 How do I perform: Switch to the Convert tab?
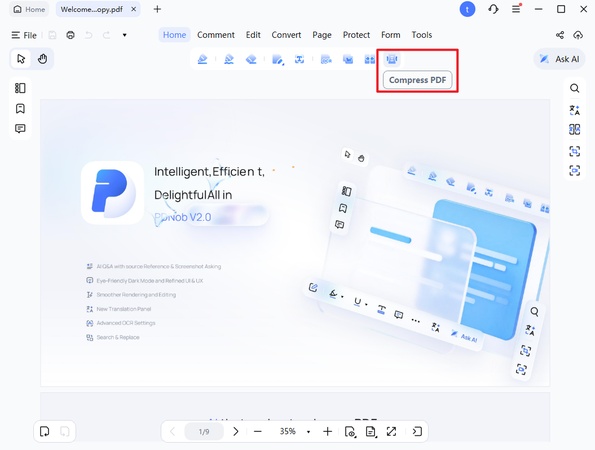point(286,35)
